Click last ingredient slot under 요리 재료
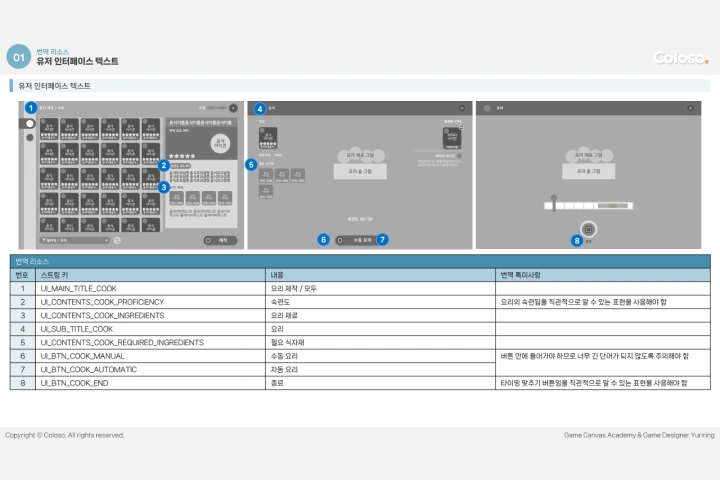 click(225, 198)
